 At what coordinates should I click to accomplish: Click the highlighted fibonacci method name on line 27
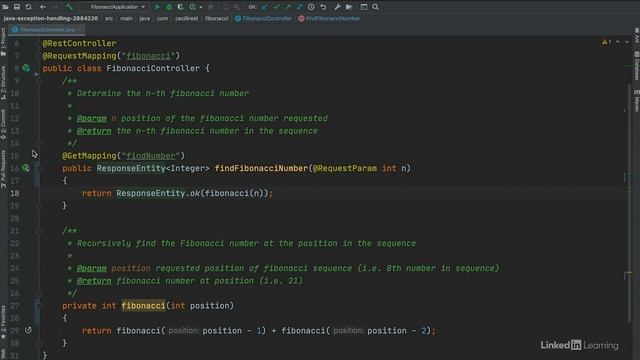143,306
